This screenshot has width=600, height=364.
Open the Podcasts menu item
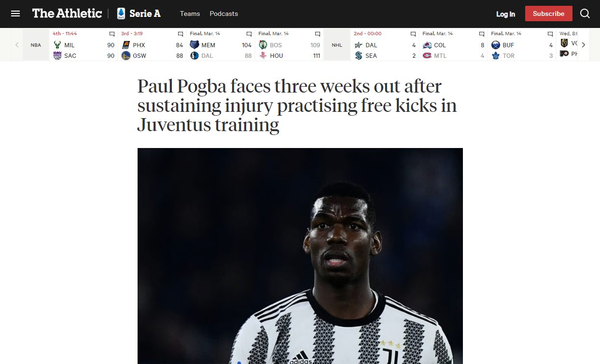click(223, 13)
